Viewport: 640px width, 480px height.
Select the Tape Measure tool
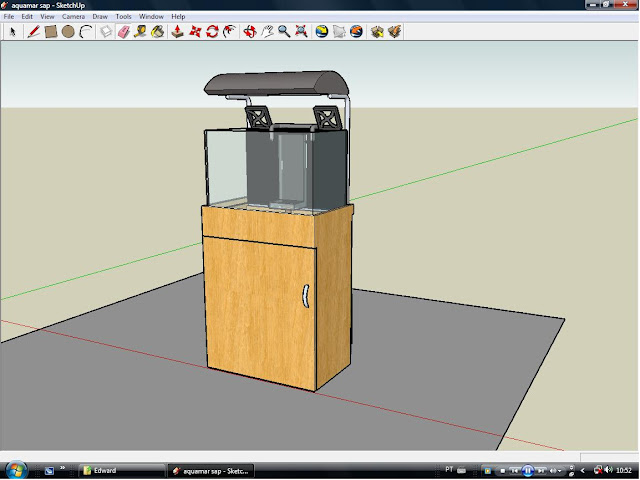click(x=140, y=31)
